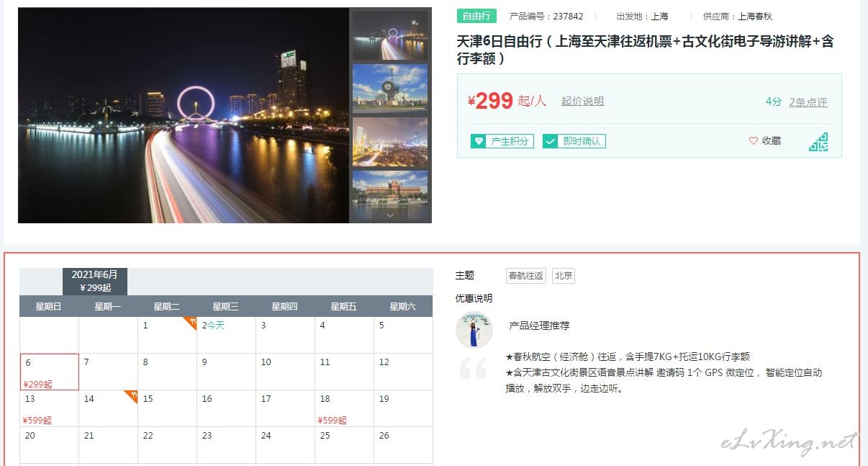This screenshot has width=868, height=466.
Task: Click the diamond icon for 产生积分
Action: tap(479, 141)
